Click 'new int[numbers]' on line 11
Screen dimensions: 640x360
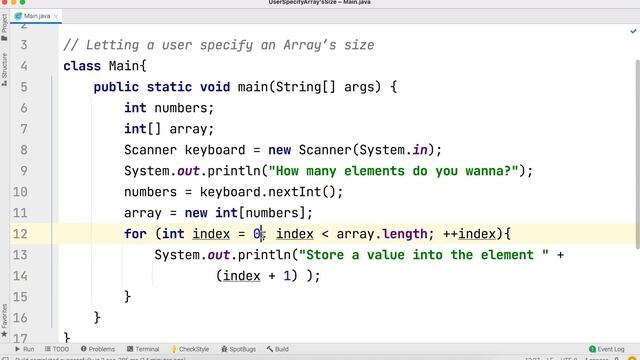coord(245,213)
